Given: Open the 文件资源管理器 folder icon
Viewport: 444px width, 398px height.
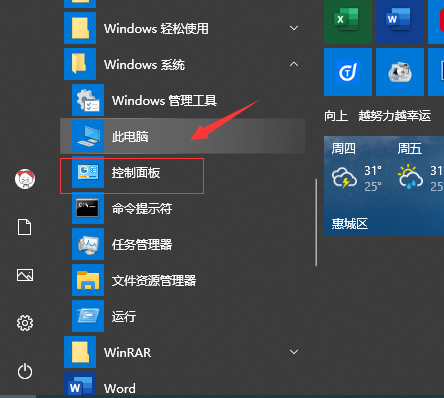Looking at the screenshot, I should (88, 280).
